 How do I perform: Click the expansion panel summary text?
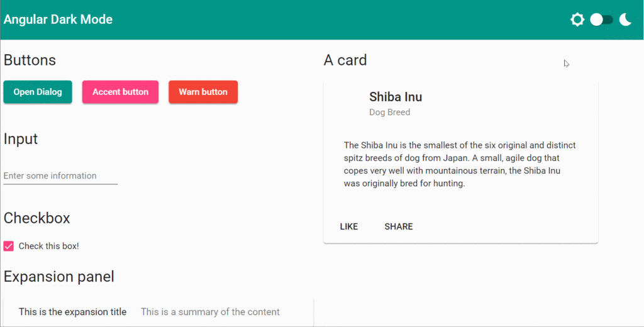tap(210, 312)
